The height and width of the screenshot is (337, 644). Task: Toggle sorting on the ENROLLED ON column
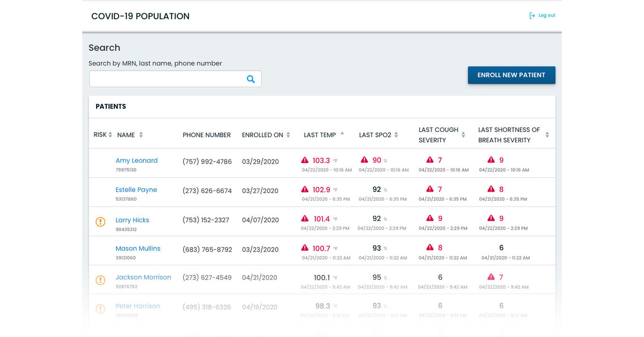coord(289,135)
